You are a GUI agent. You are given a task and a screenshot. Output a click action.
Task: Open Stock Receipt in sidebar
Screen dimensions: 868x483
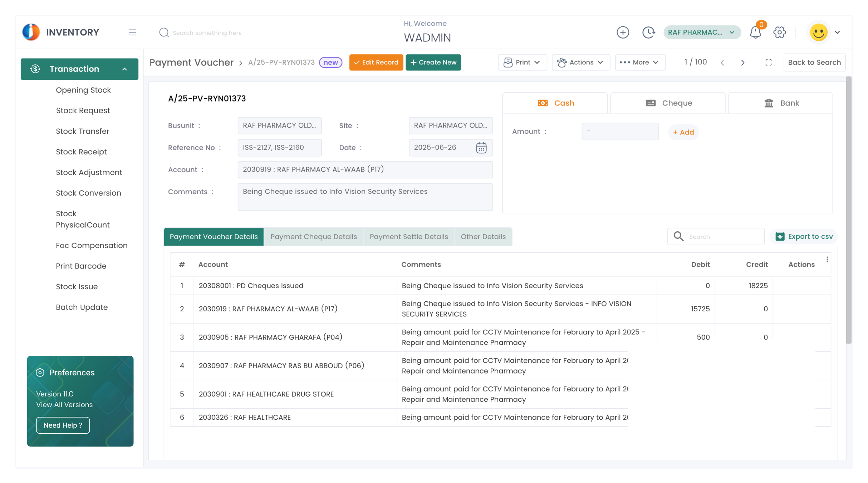(x=81, y=152)
